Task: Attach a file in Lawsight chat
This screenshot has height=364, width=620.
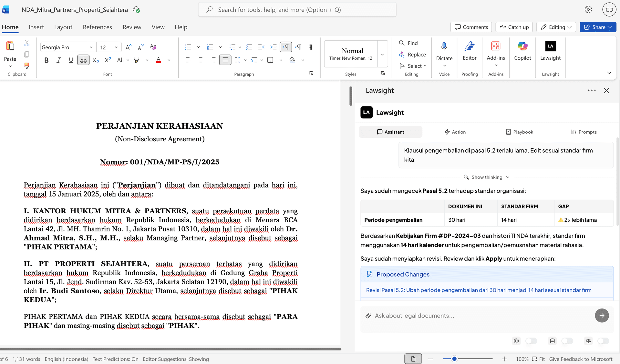Action: pyautogui.click(x=368, y=315)
